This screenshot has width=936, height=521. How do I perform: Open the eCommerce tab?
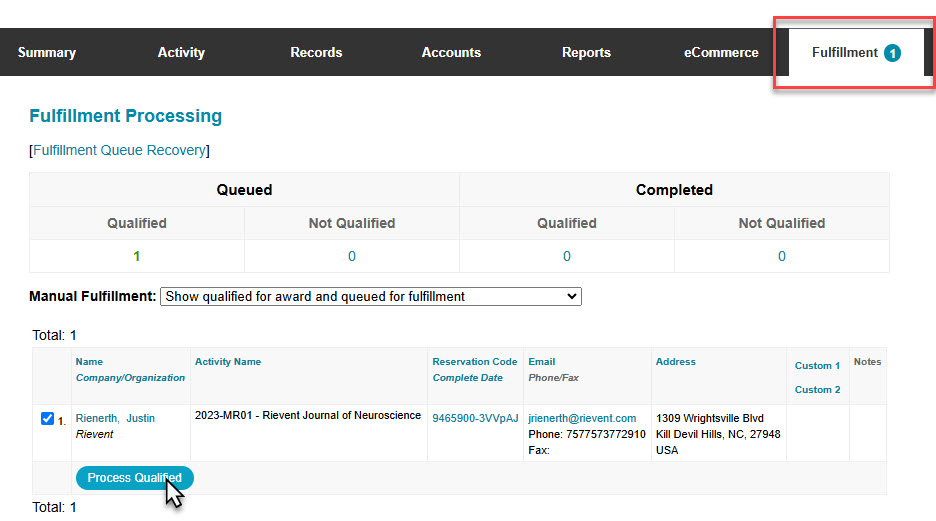(721, 53)
